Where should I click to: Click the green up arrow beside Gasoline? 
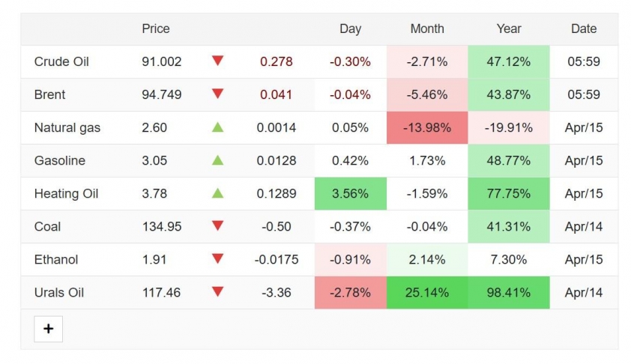tap(217, 160)
